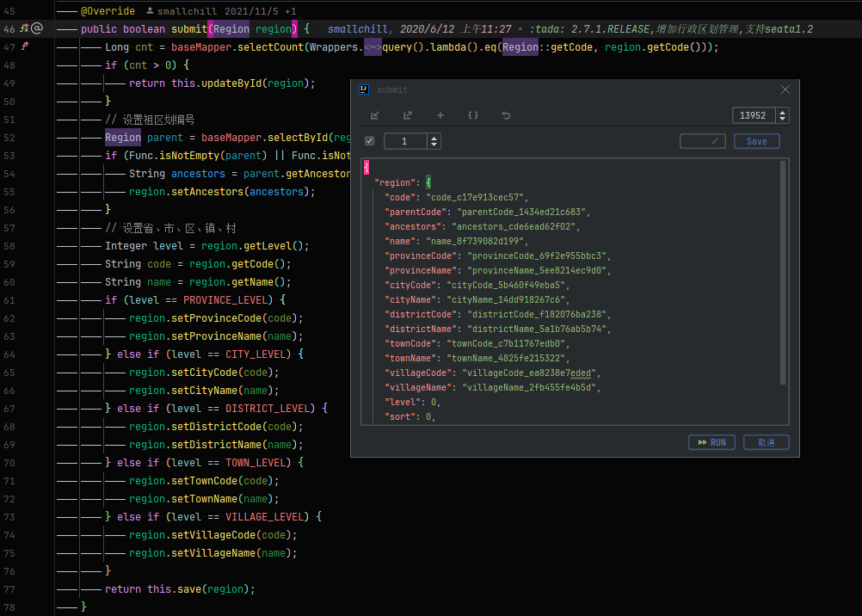Click the pink gutter marker on line 47
Image resolution: width=862 pixels, height=616 pixels.
24,46
